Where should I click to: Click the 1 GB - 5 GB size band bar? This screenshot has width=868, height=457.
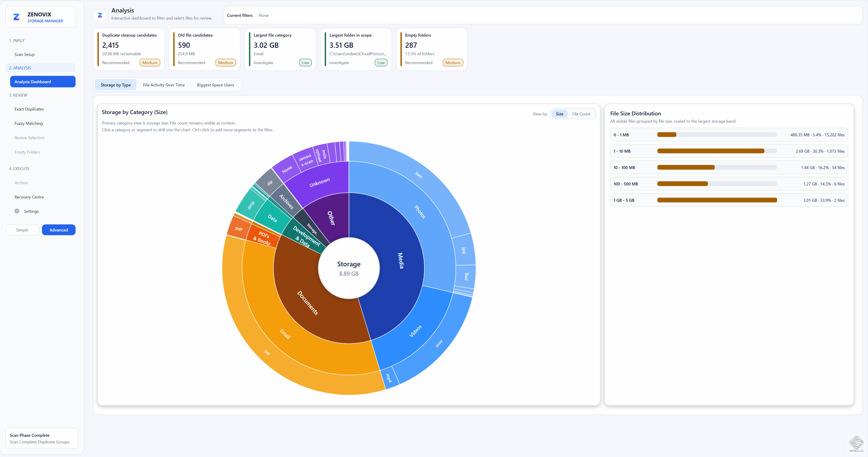[717, 200]
